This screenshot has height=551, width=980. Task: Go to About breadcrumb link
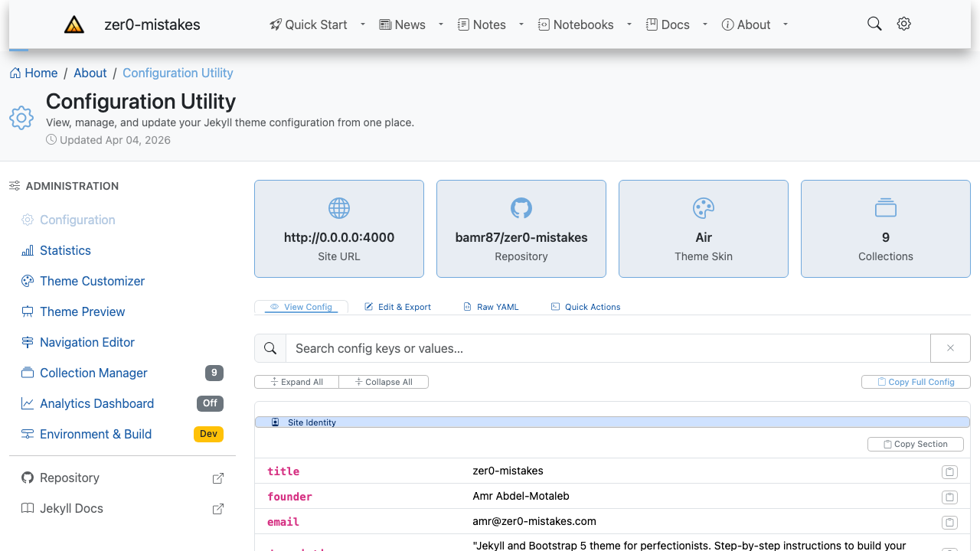(x=90, y=73)
